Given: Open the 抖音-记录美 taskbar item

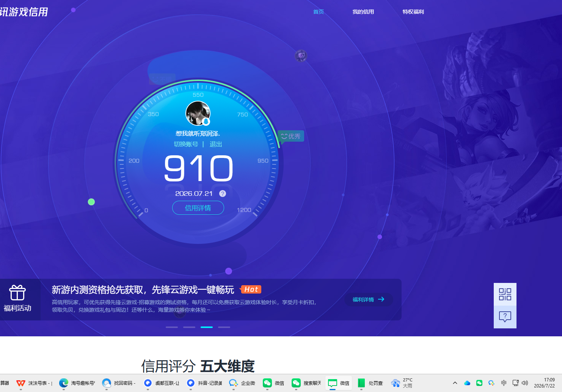Looking at the screenshot, I should point(205,383).
